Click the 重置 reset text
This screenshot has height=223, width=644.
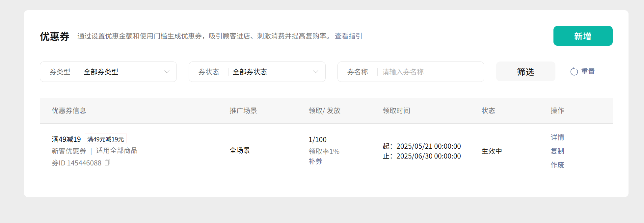click(588, 72)
